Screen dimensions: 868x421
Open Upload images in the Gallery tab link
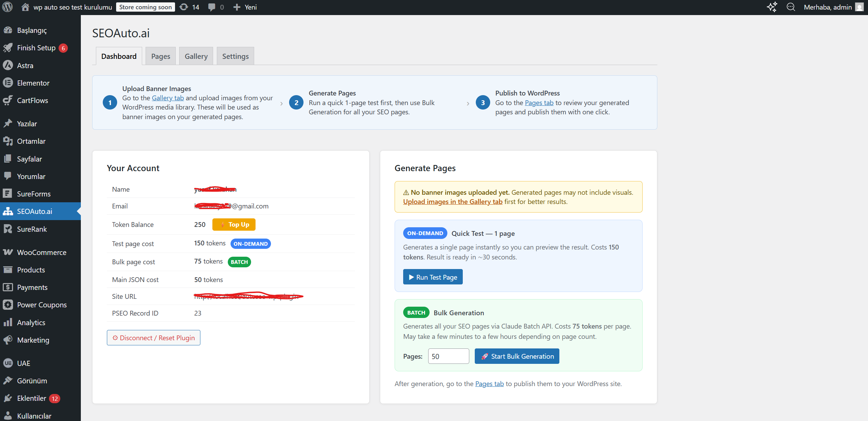[452, 202]
